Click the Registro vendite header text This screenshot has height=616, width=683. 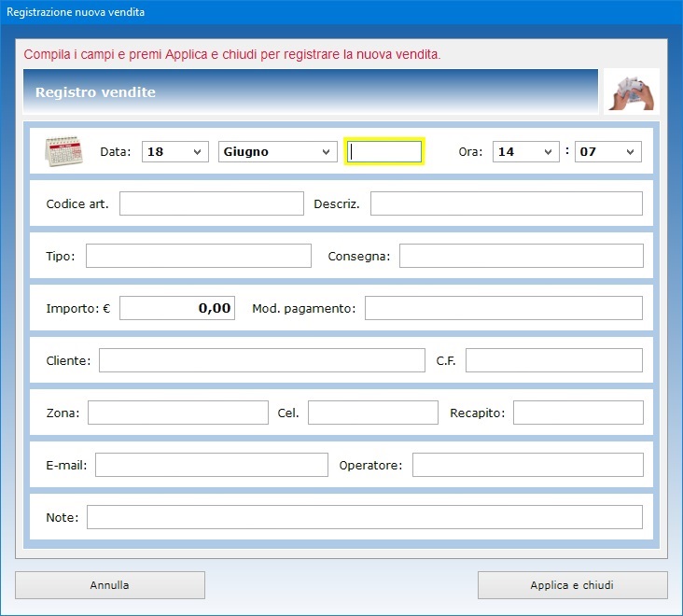click(x=95, y=92)
